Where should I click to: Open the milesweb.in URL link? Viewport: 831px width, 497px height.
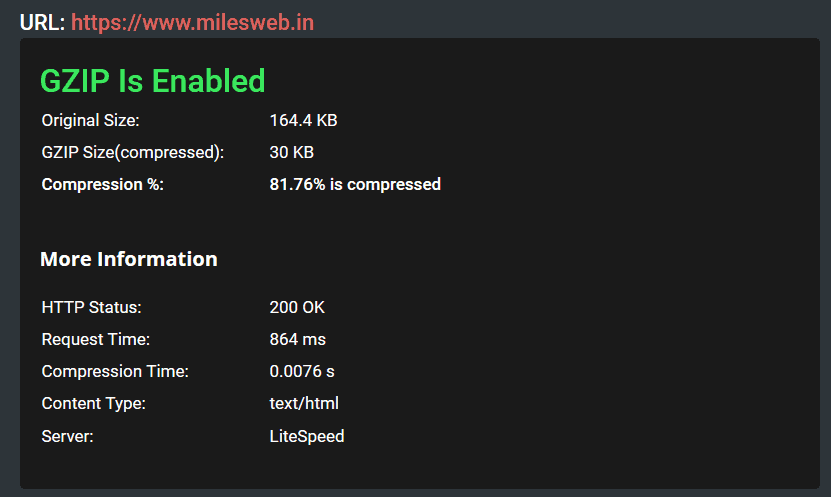(x=192, y=22)
